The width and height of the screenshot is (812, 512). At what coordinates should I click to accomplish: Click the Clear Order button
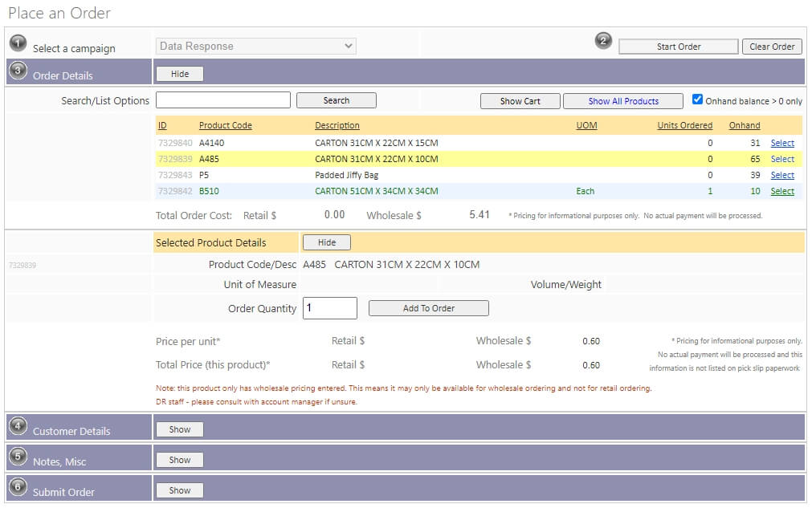(771, 47)
